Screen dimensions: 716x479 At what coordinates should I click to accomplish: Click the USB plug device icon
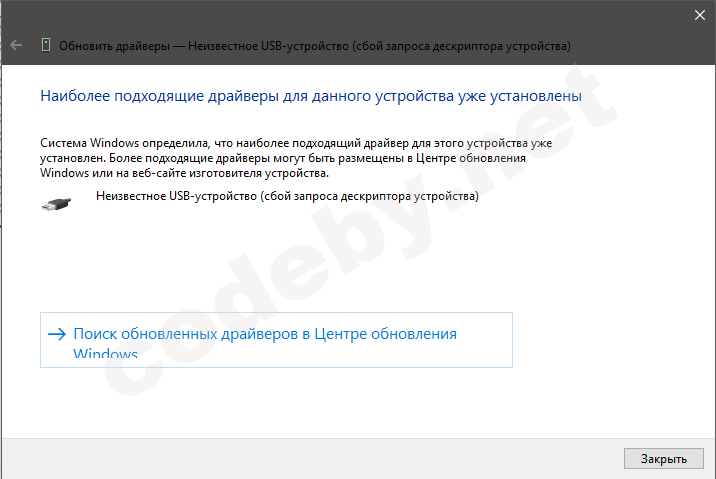pos(56,204)
